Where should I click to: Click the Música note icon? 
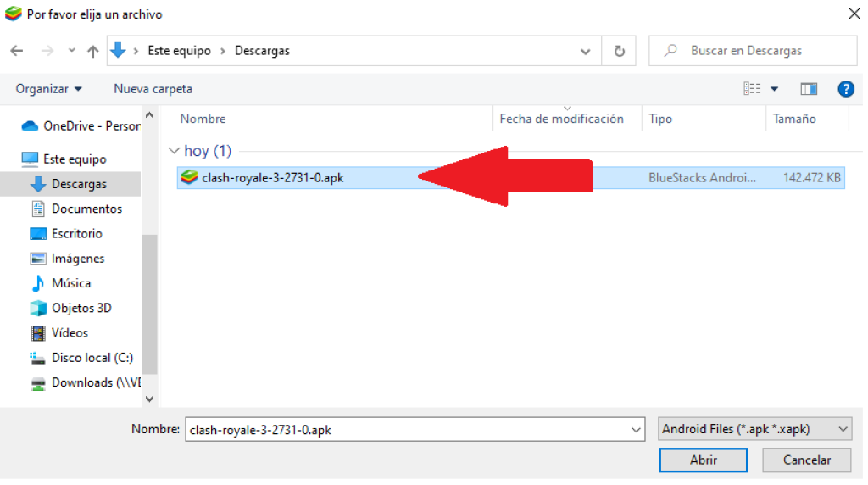[37, 283]
